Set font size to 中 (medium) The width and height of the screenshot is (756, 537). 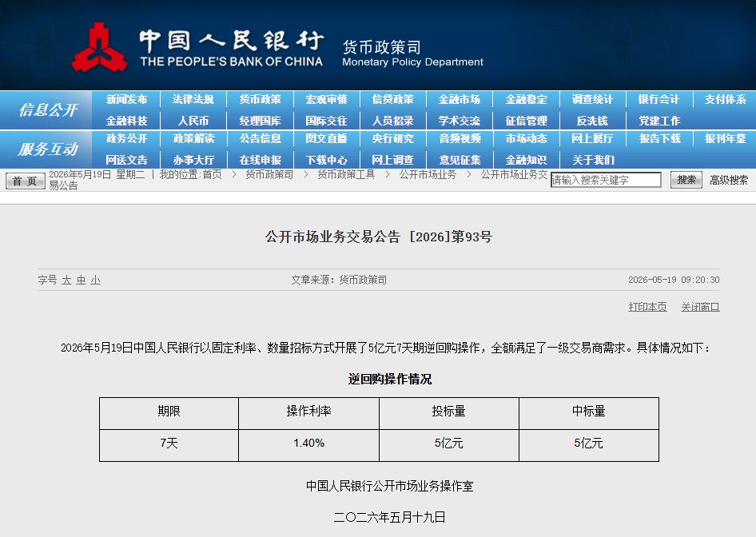[x=81, y=280]
